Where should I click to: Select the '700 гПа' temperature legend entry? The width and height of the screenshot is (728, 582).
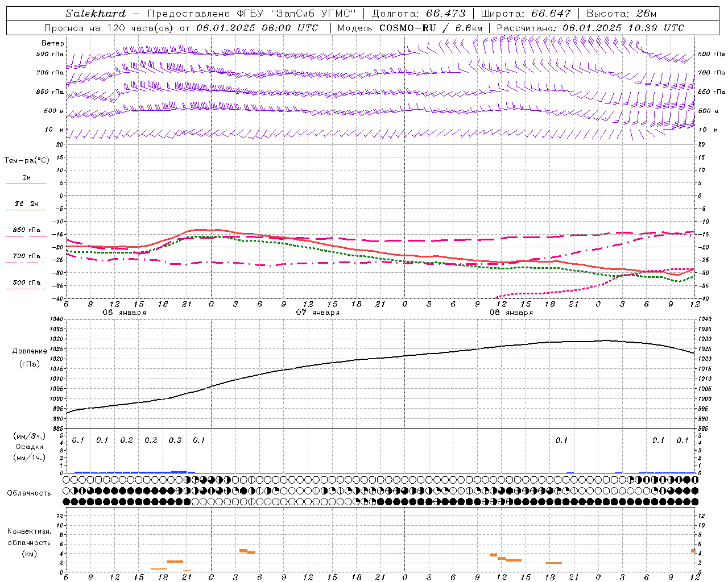(27, 256)
